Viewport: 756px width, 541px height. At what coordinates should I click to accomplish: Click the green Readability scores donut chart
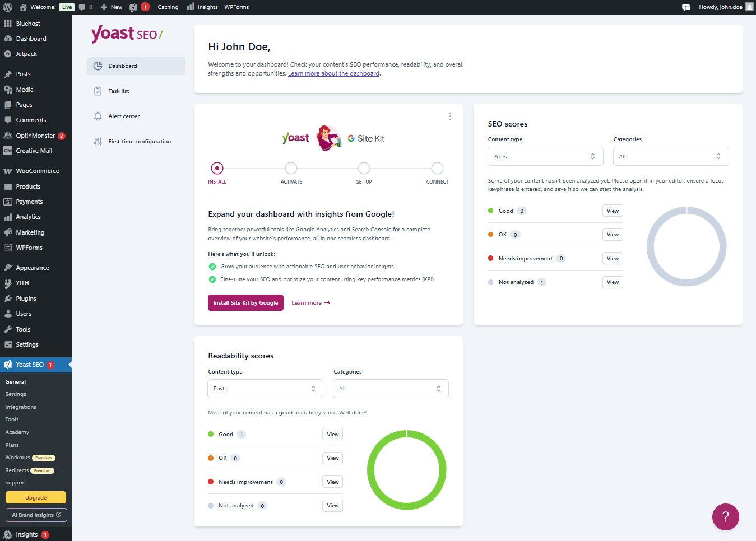pyautogui.click(x=406, y=470)
